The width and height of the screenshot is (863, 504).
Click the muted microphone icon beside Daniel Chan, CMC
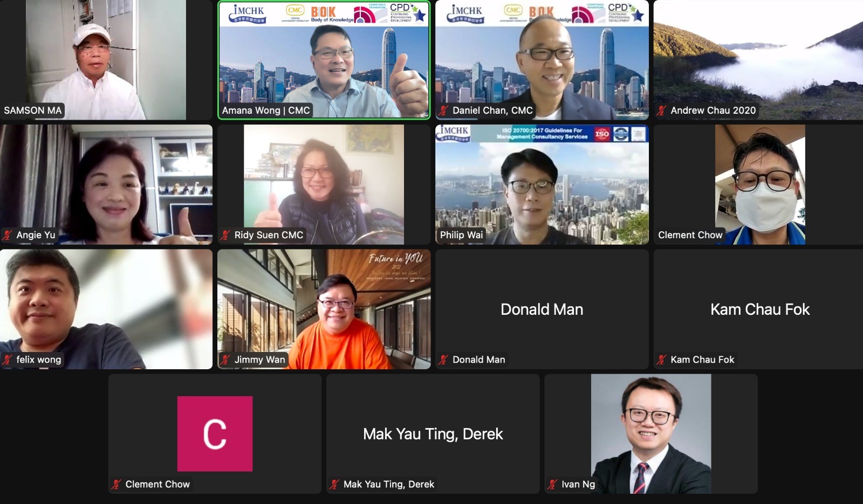443,111
